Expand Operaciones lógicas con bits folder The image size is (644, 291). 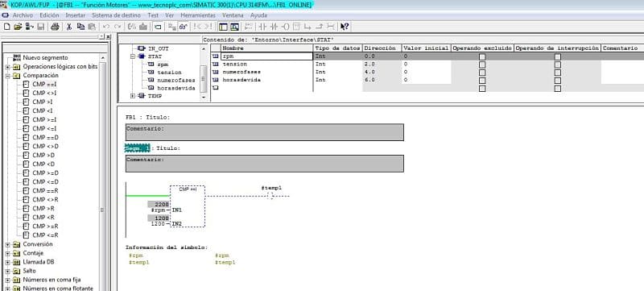[x=7, y=67]
